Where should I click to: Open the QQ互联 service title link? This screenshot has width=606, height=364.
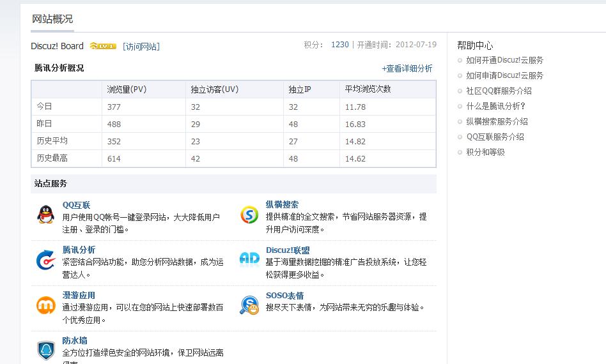click(x=76, y=205)
